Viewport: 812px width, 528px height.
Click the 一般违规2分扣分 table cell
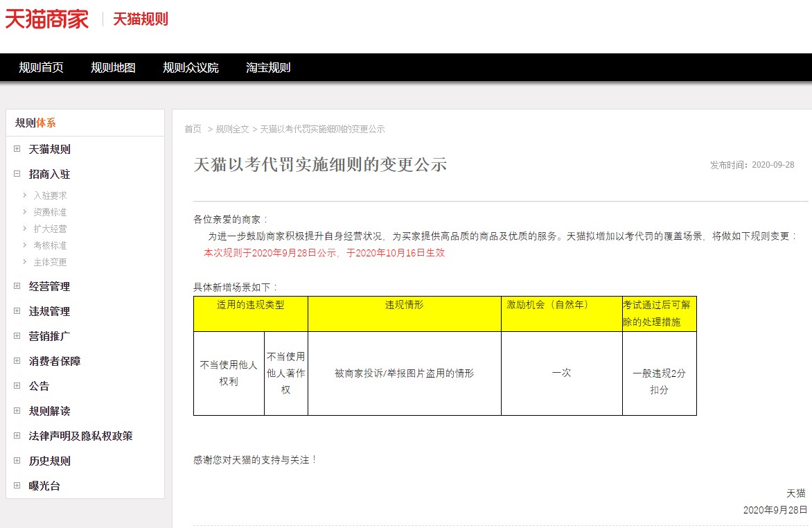(x=660, y=373)
